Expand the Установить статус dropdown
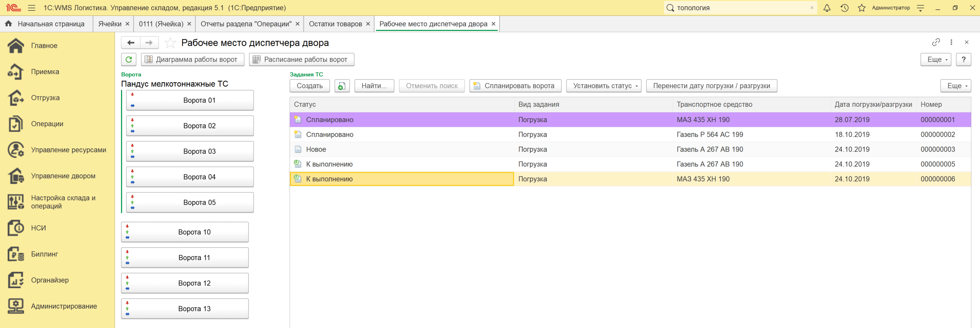 [603, 86]
